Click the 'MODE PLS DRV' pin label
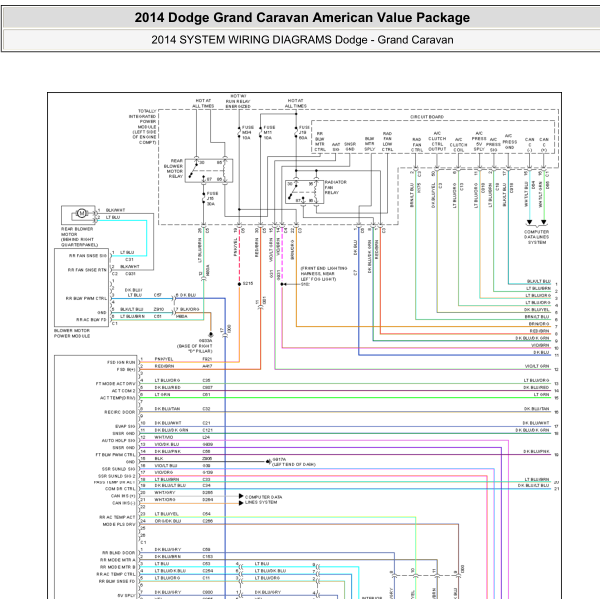 [x=119, y=524]
